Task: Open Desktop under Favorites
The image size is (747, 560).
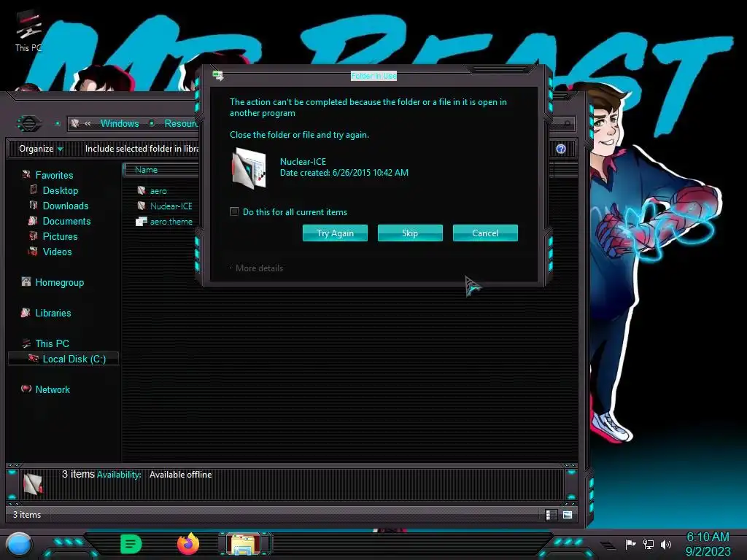Action: point(60,190)
